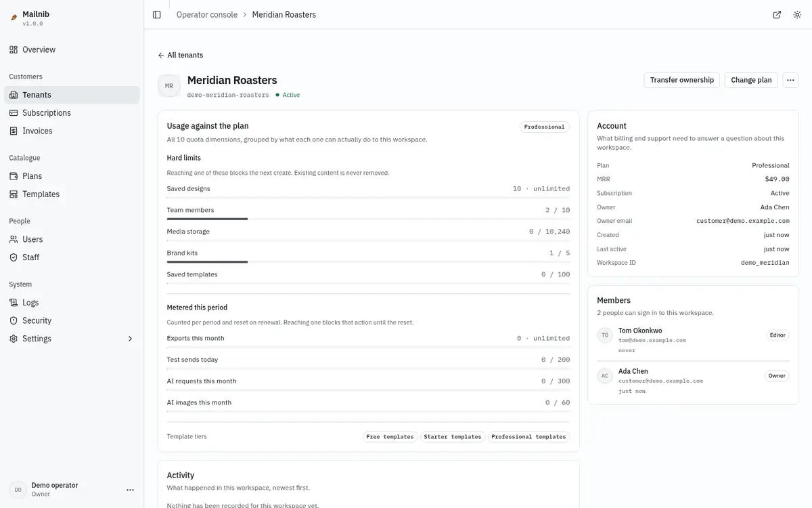Click the Professional plan badge
The width and height of the screenshot is (812, 508).
tap(545, 127)
